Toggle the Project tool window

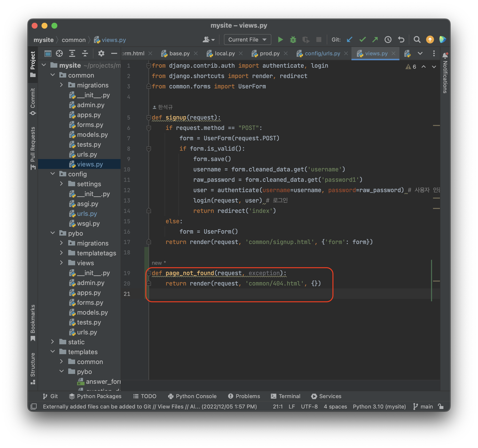[33, 64]
